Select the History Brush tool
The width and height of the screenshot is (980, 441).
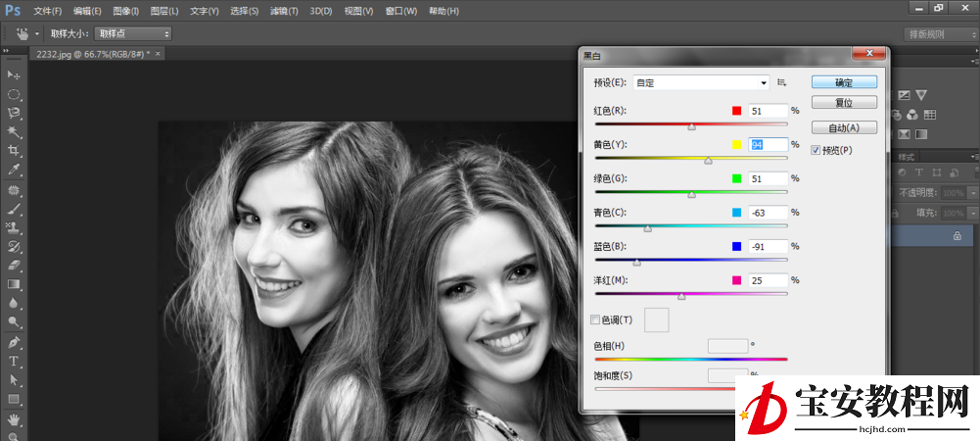click(x=14, y=246)
